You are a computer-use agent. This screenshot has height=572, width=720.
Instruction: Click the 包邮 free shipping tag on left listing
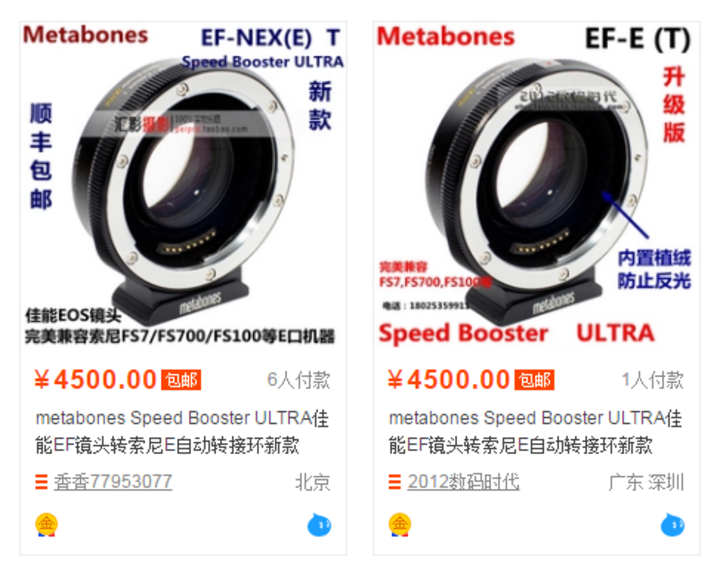(x=181, y=380)
